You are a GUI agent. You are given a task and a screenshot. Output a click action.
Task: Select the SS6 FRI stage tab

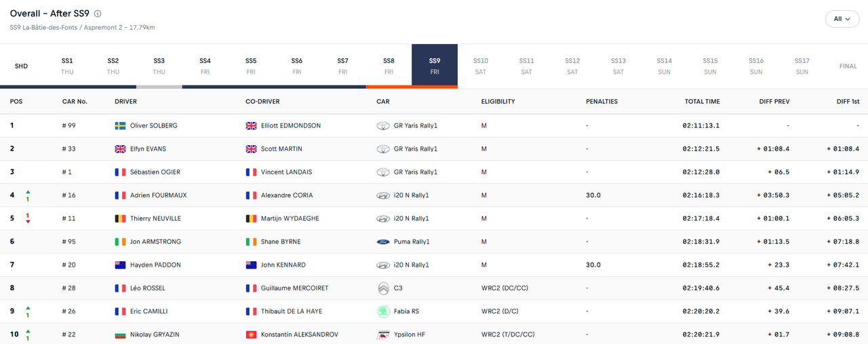[x=297, y=66]
